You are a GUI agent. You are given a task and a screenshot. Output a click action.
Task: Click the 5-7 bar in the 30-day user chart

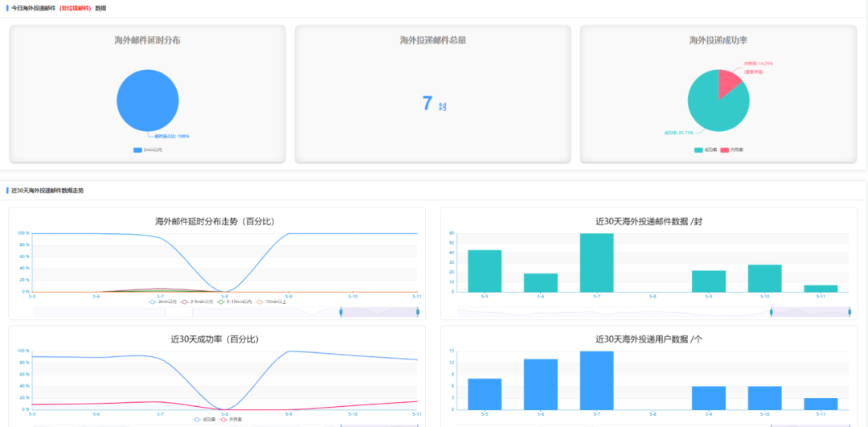596,380
